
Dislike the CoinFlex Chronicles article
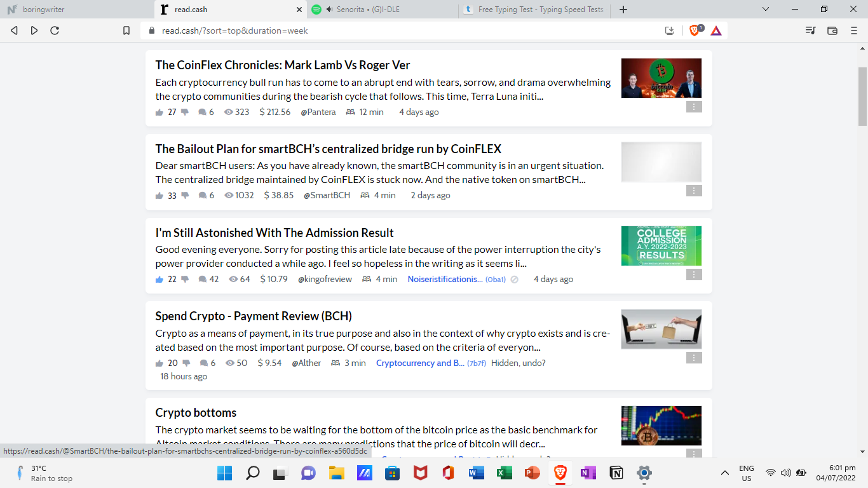(185, 112)
